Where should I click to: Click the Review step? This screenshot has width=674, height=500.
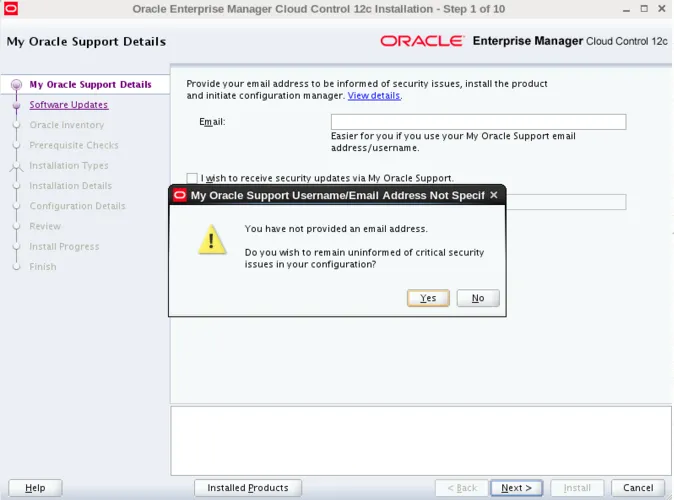tap(45, 226)
